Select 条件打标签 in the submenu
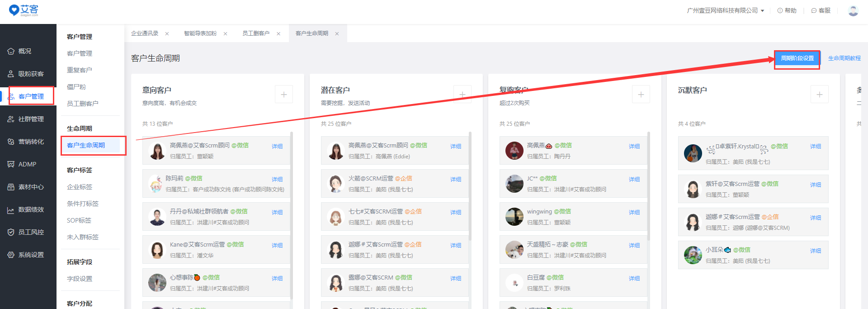 pyautogui.click(x=83, y=204)
